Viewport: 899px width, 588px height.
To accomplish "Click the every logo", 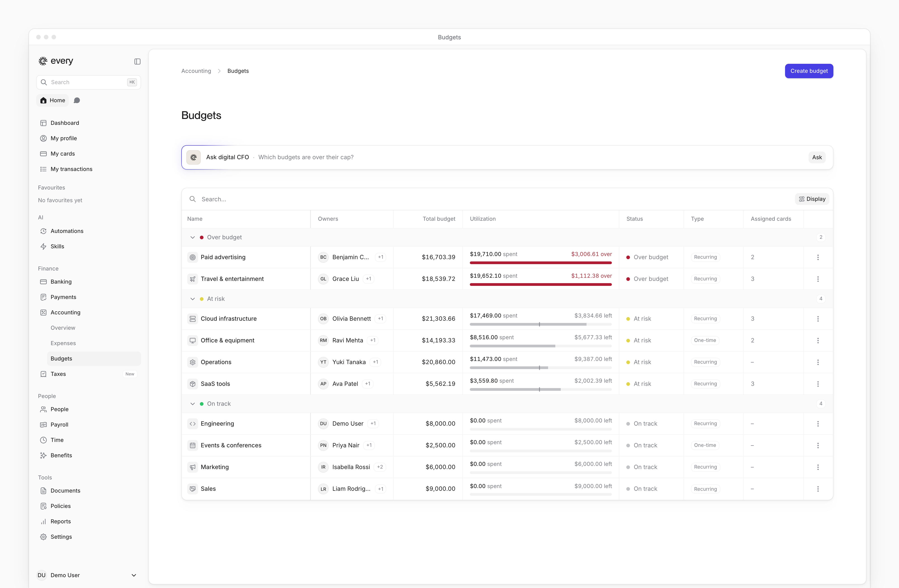I will click(56, 61).
